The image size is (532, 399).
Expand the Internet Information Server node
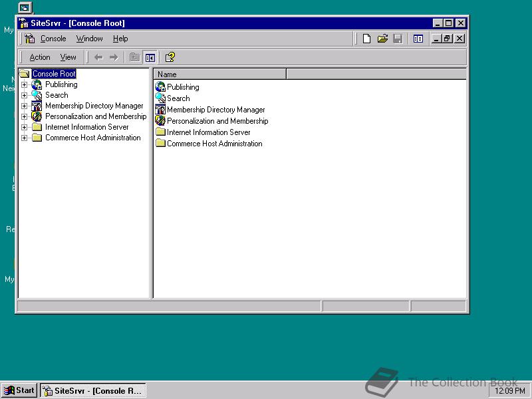[x=24, y=127]
